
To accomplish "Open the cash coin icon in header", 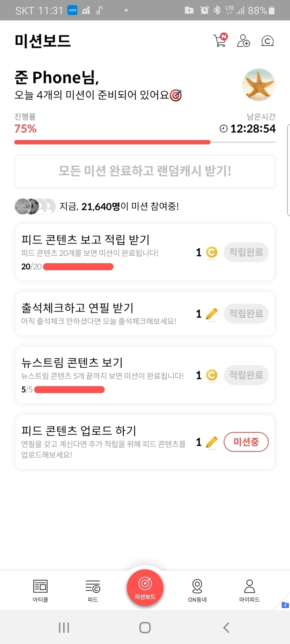I will click(x=267, y=41).
